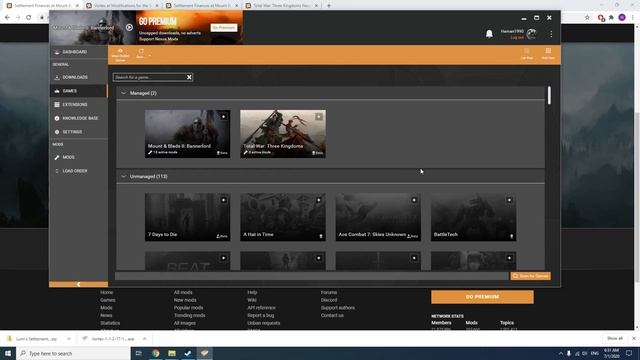This screenshot has height=360, width=640.
Task: Open Windows notification center icon
Action: tap(629, 353)
